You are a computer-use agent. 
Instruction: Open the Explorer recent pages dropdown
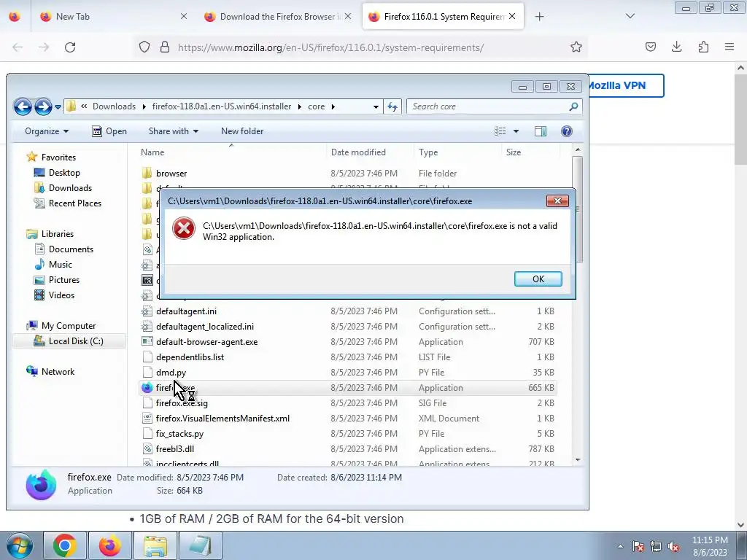[x=58, y=107]
